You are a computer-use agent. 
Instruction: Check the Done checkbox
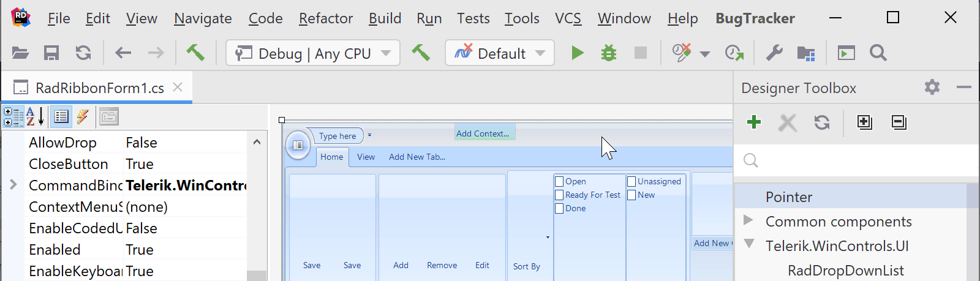click(559, 208)
